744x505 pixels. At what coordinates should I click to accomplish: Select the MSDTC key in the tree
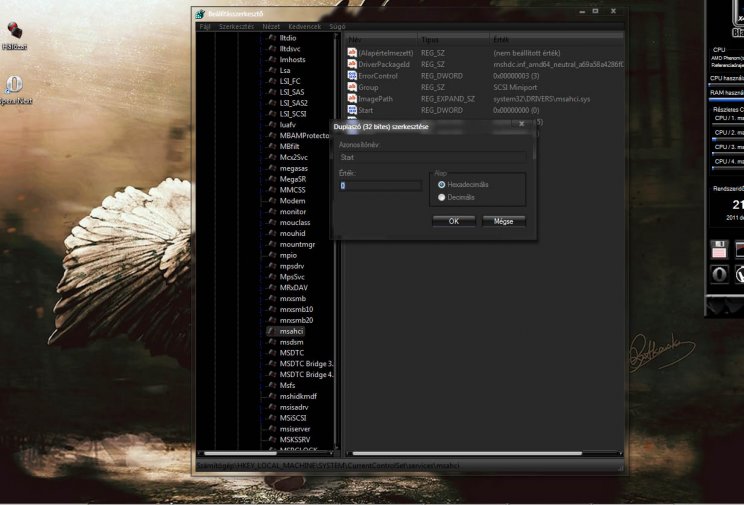291,353
